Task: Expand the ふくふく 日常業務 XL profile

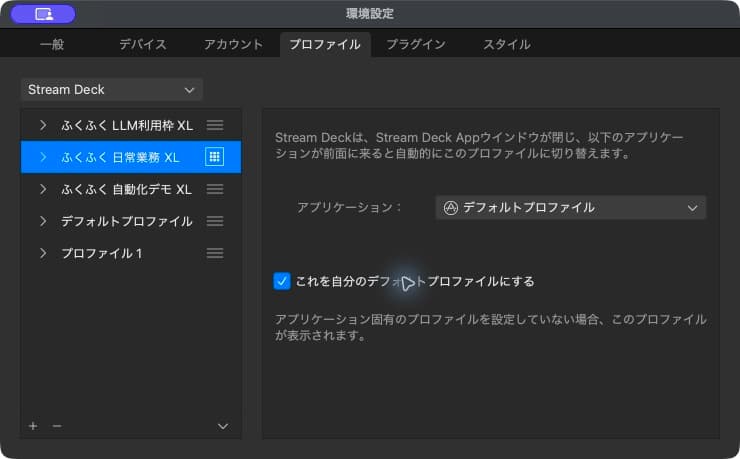Action: 43,157
